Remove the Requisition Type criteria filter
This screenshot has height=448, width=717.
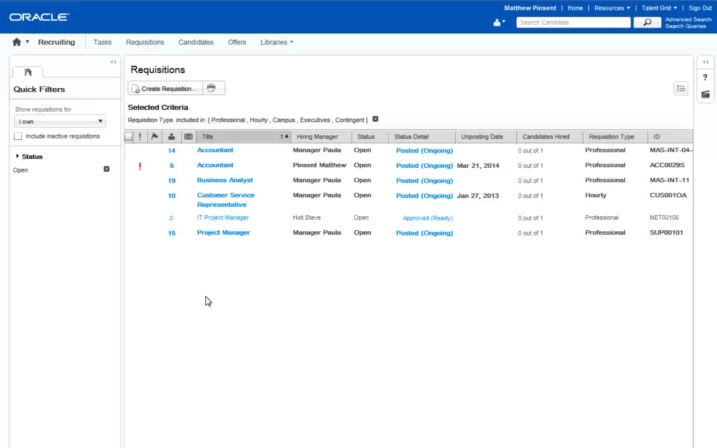(x=376, y=119)
